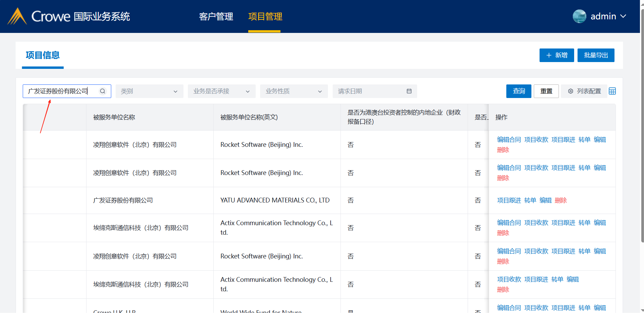Click the page vertical scrollbar

(x=642, y=136)
